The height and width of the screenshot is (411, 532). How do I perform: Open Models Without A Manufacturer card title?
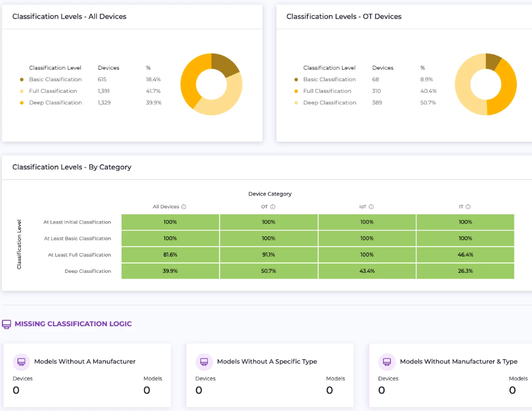pos(85,362)
